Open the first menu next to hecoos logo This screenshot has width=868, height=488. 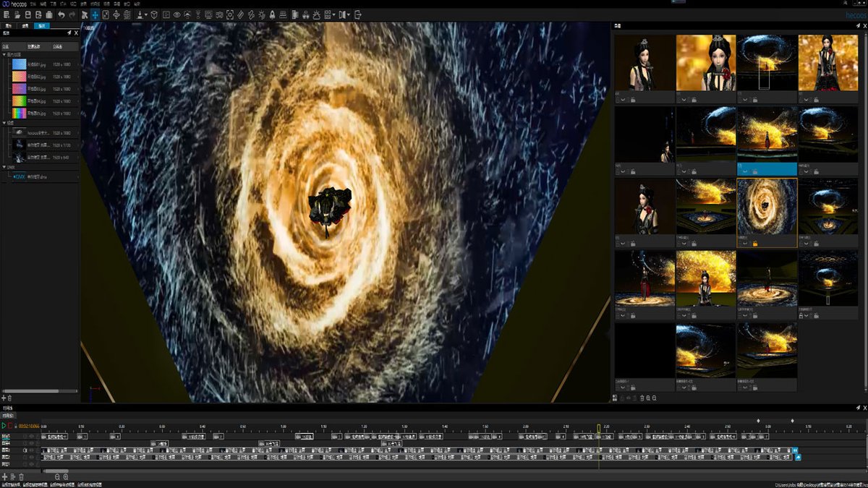point(33,4)
